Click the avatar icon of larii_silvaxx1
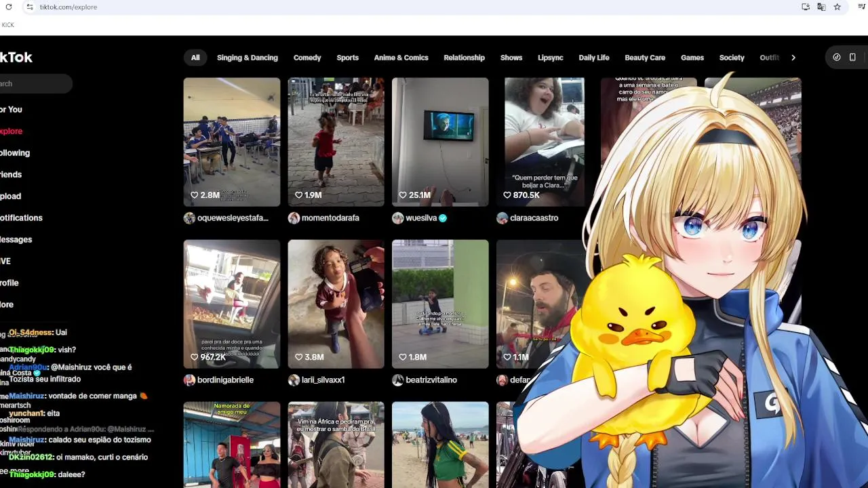Viewport: 868px width, 488px height. (x=294, y=380)
